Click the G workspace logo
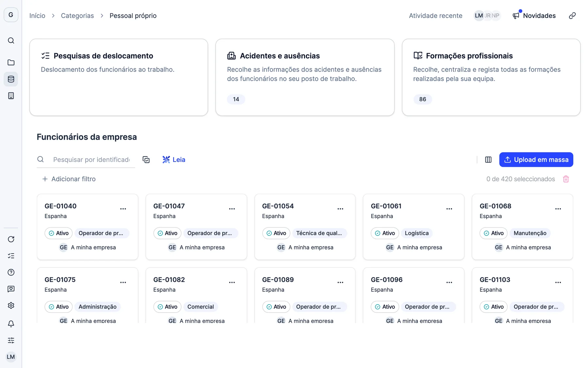 pos(11,15)
